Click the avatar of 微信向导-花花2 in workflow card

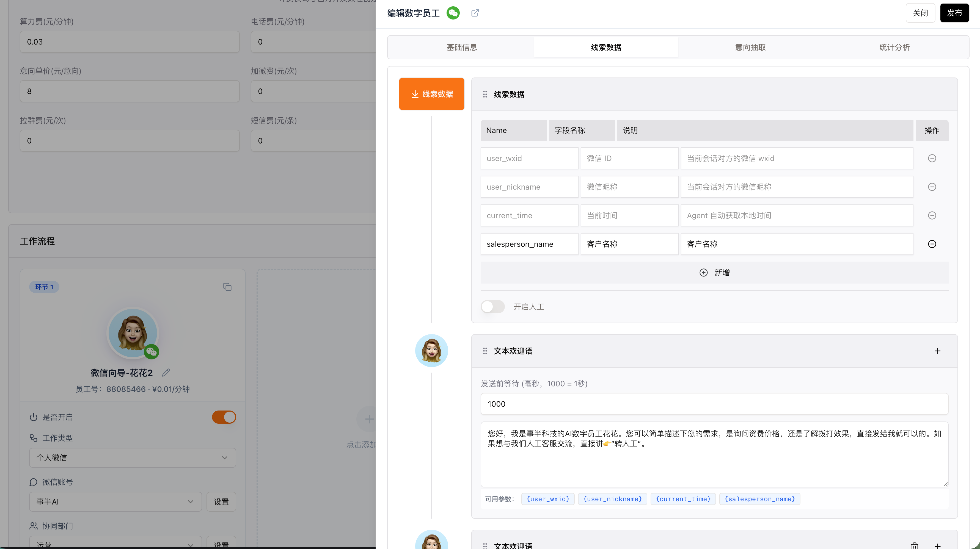click(x=133, y=333)
